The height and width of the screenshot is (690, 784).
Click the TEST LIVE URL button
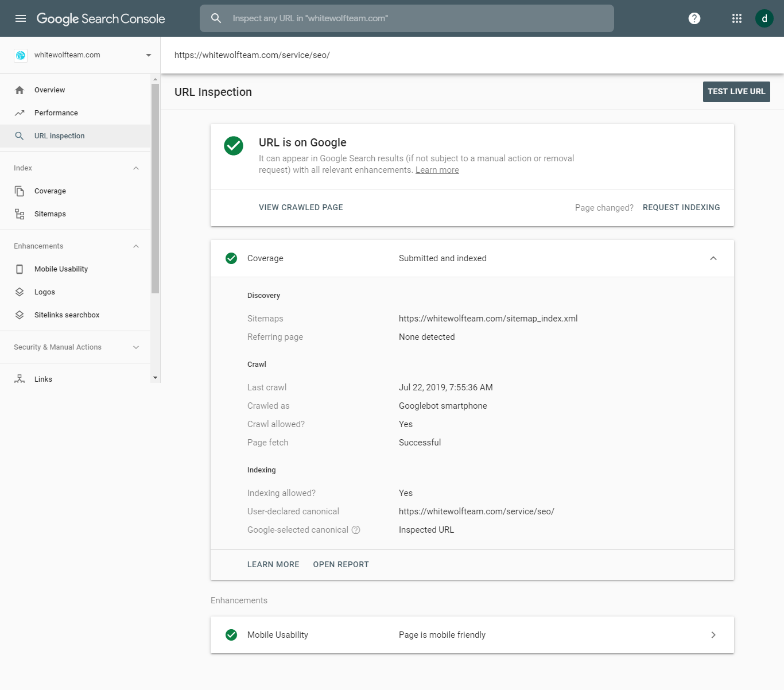point(736,92)
